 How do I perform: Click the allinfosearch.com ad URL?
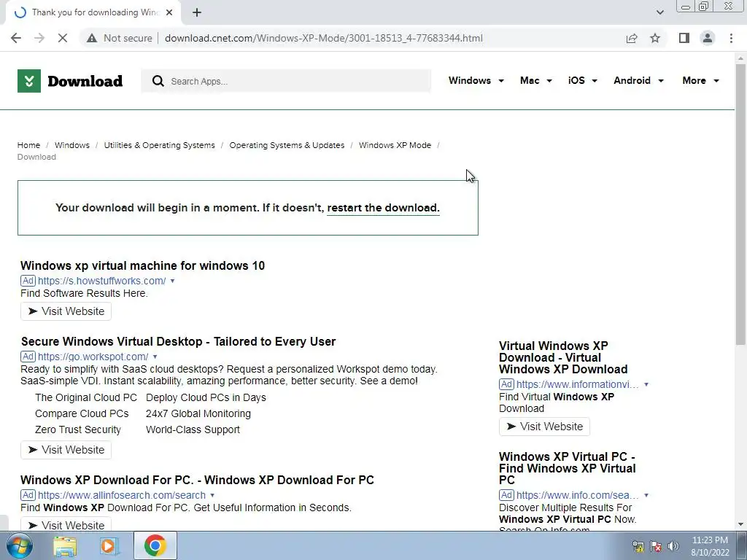coord(122,495)
